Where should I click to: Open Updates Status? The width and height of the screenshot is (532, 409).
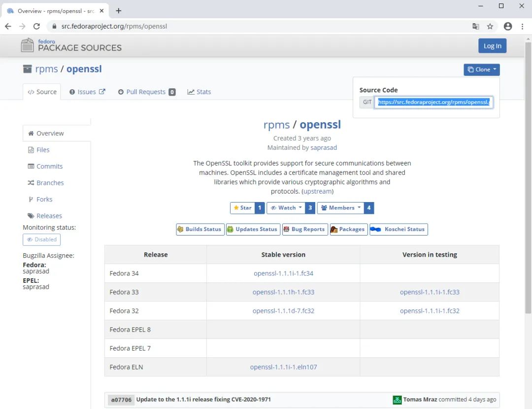(253, 229)
